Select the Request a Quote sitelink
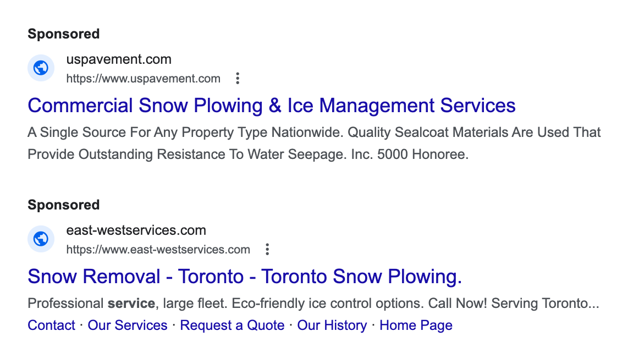 [x=232, y=326]
